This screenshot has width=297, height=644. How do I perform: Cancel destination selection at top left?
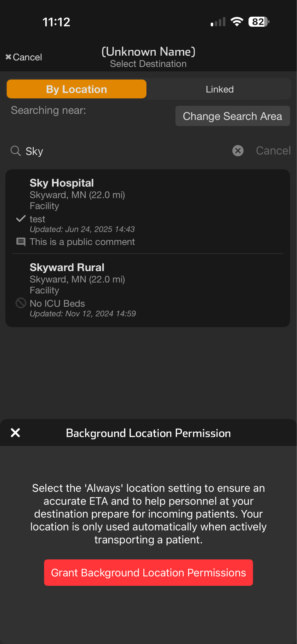coord(24,57)
